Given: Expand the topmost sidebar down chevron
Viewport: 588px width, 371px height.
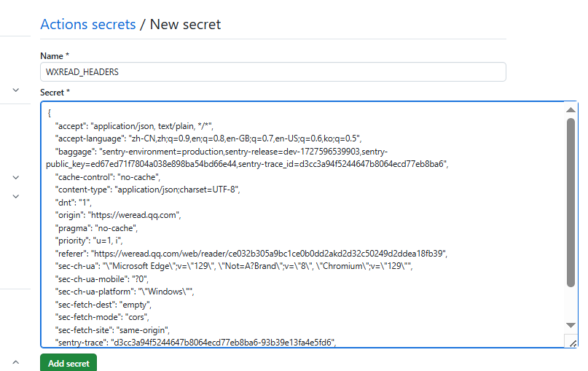Looking at the screenshot, I should (16, 90).
